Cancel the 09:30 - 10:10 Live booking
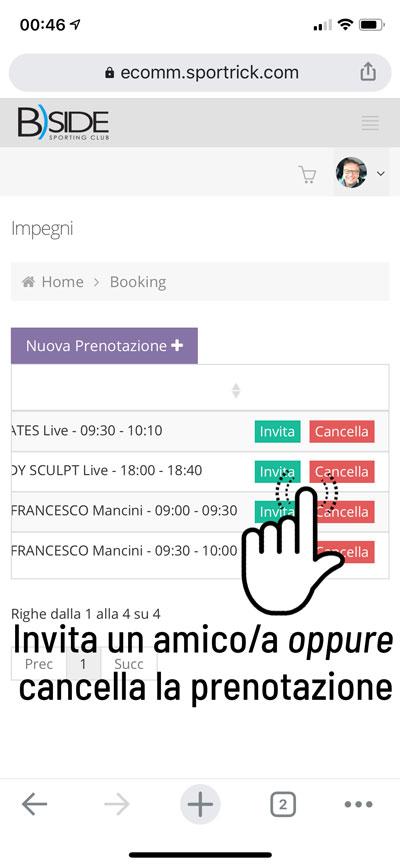Image resolution: width=400 pixels, height=866 pixels. [x=342, y=431]
